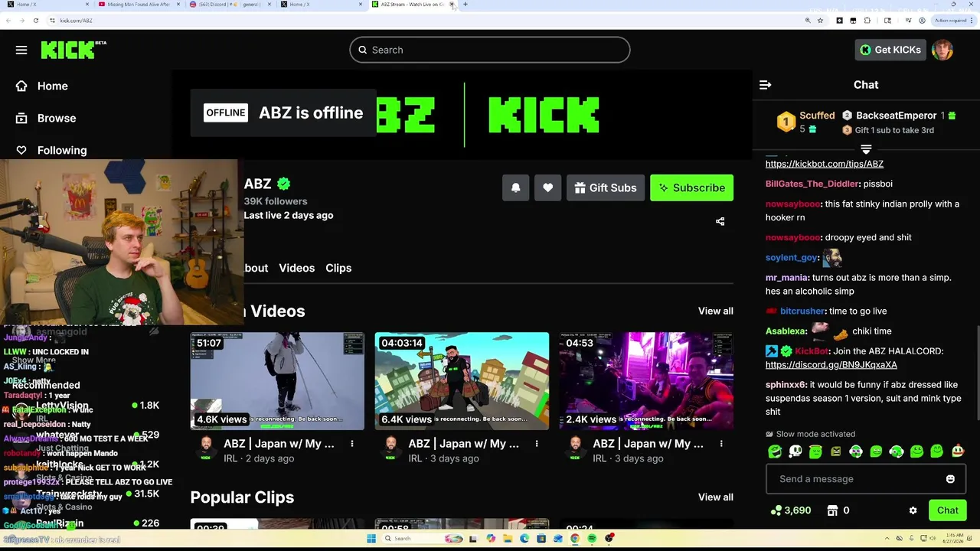This screenshot has height=551, width=980.
Task: Click the taskbar clock showing 1:45 AM
Action: (x=952, y=539)
